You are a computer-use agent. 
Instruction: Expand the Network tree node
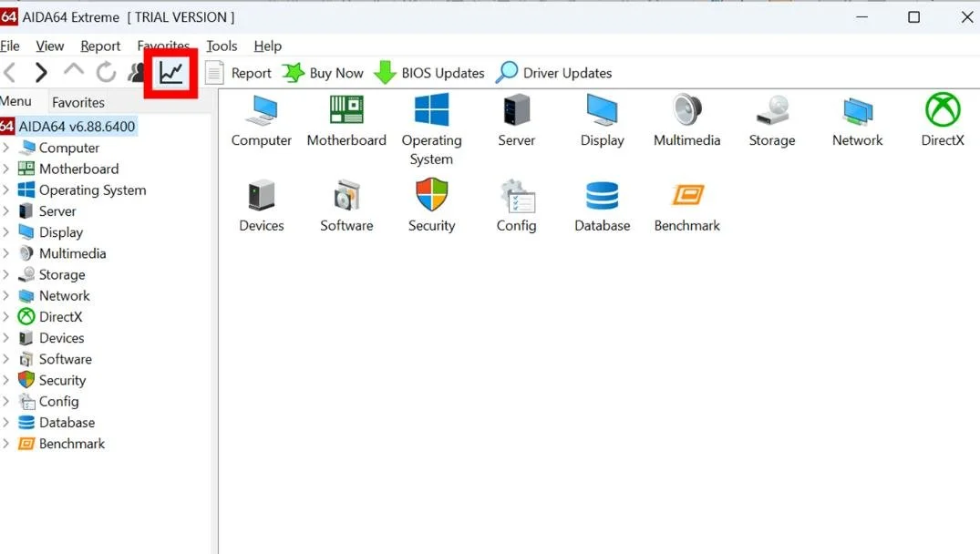[x=6, y=296]
